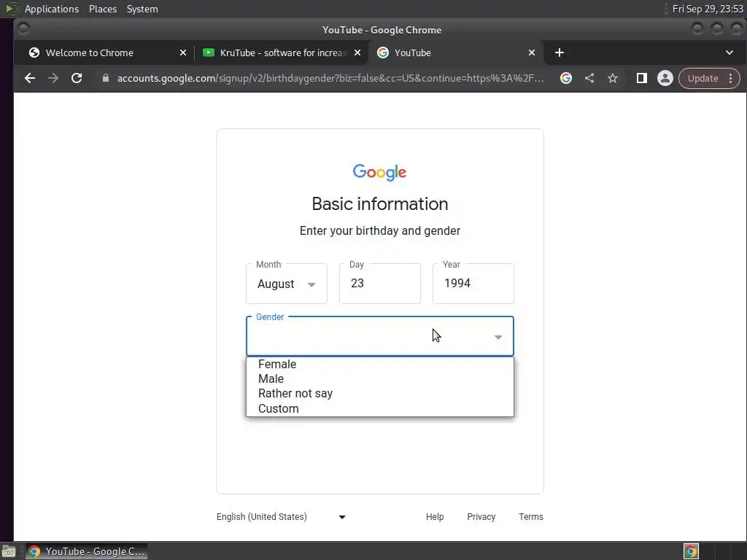Select the YouTube tab

pyautogui.click(x=413, y=52)
